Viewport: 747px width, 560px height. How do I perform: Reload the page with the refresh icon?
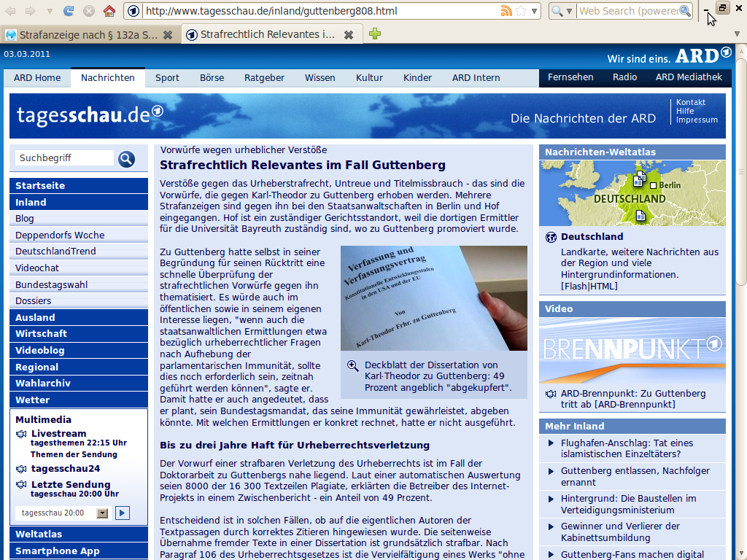pyautogui.click(x=69, y=11)
